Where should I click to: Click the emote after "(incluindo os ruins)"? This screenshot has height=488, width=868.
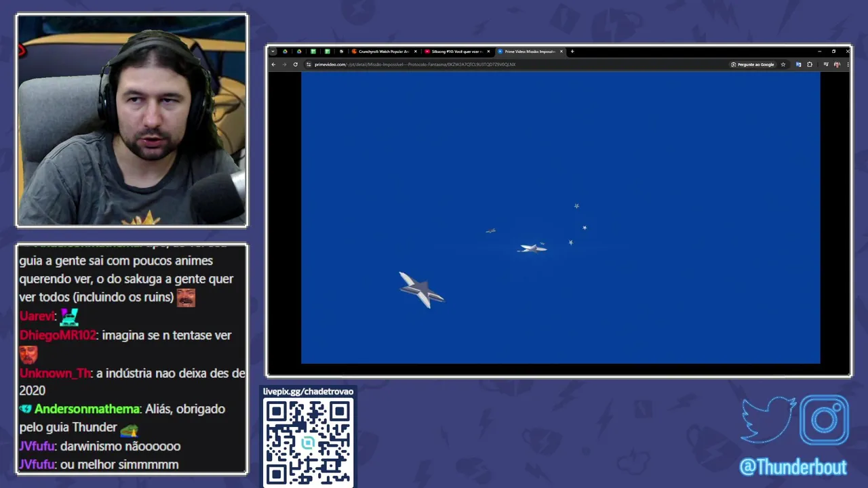pos(186,298)
